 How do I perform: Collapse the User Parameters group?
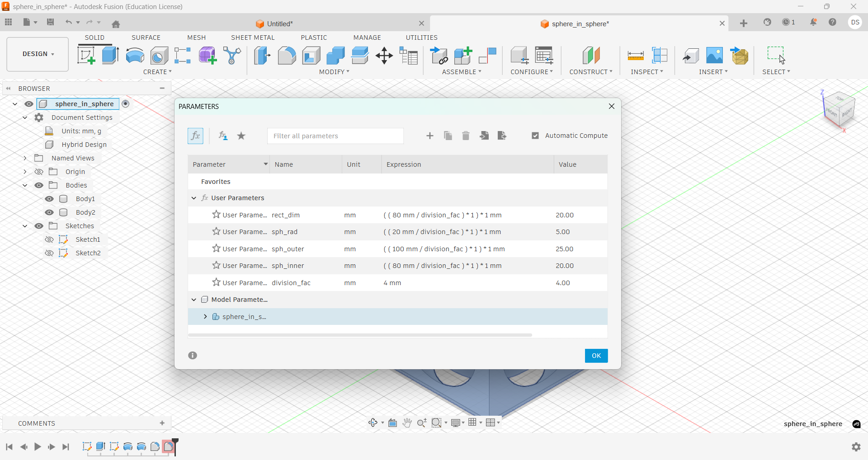194,198
